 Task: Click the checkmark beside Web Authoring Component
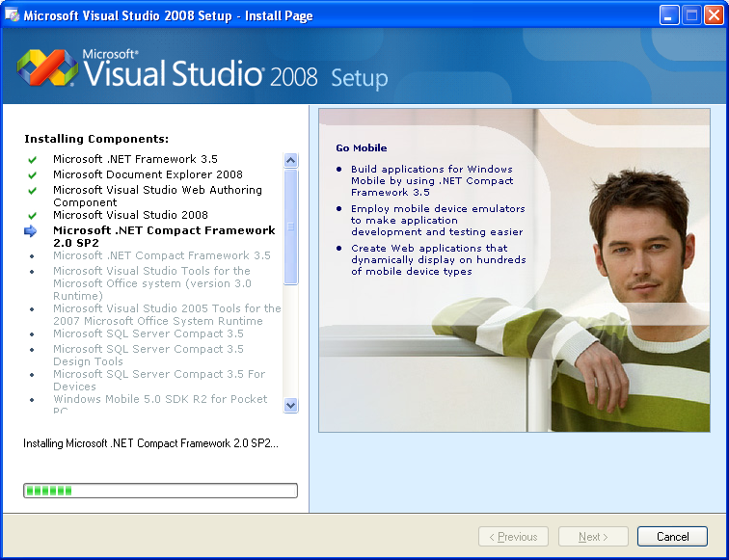32,191
